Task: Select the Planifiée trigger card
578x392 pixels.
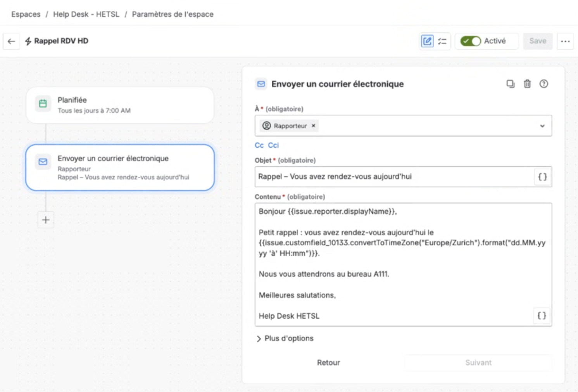Action: pos(120,105)
